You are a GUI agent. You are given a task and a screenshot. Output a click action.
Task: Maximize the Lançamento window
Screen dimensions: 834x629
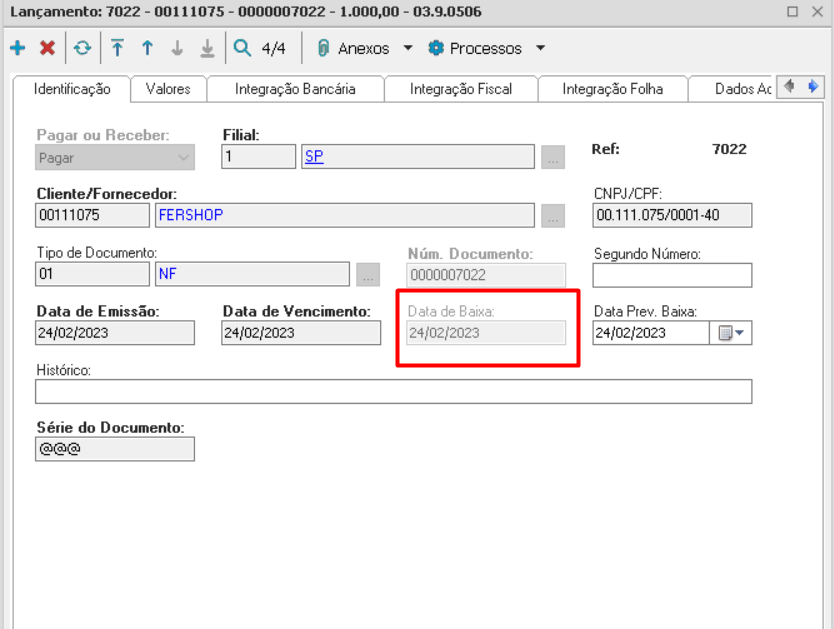tap(793, 11)
